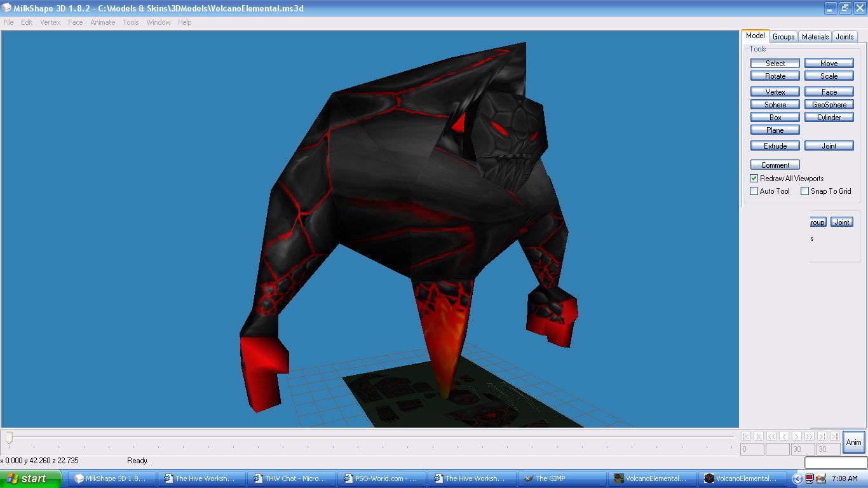Switch to the Joints tab
This screenshot has height=488, width=868.
click(844, 37)
